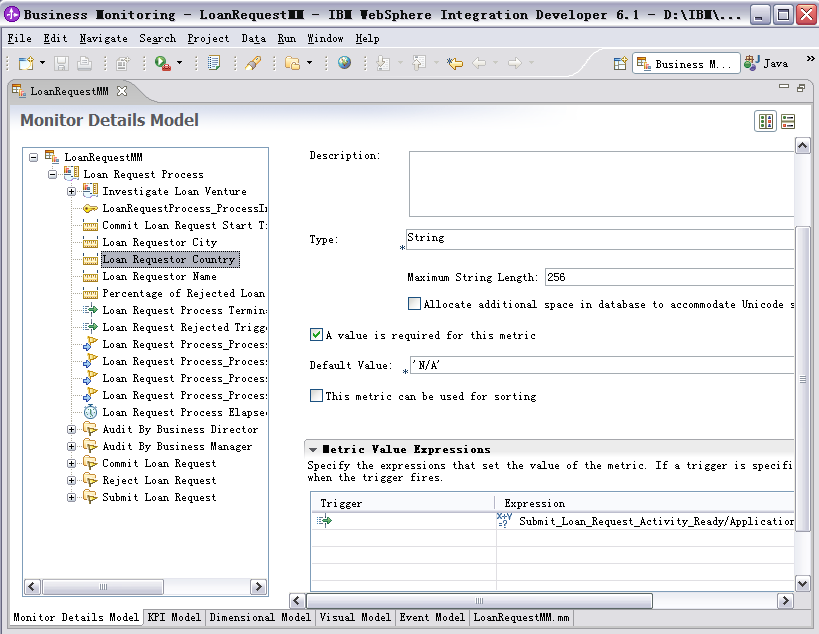Image resolution: width=819 pixels, height=634 pixels.
Task: Switch to the Java perspective
Action: [767, 64]
